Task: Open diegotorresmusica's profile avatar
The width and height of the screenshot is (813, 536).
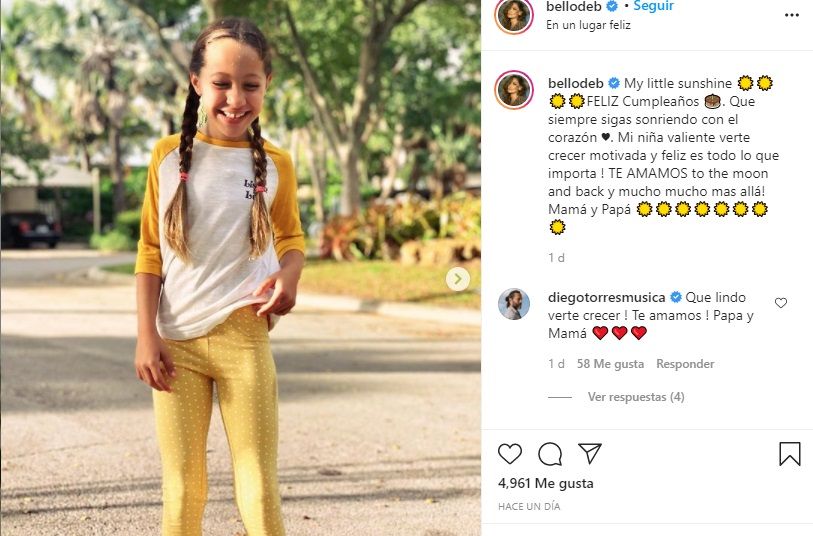Action: pos(514,304)
